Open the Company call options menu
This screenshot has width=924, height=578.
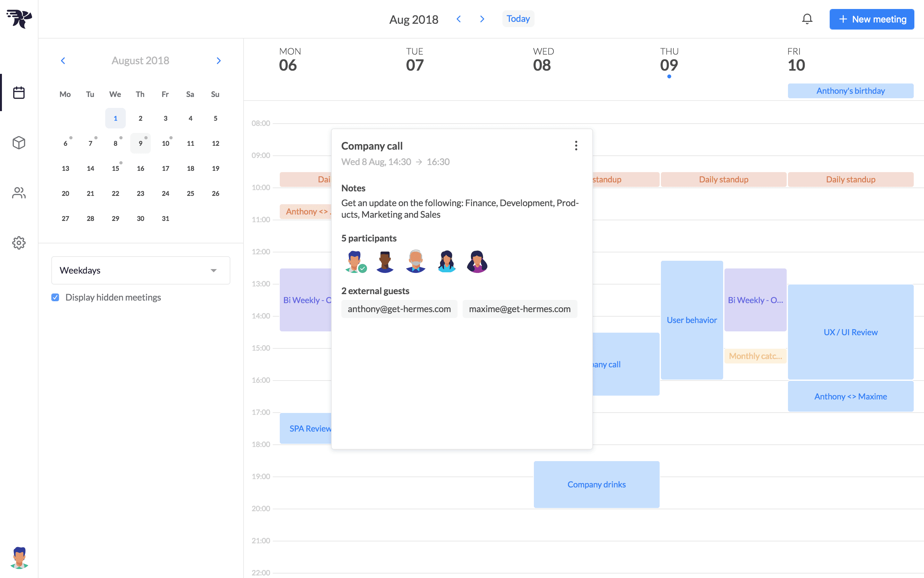(576, 146)
